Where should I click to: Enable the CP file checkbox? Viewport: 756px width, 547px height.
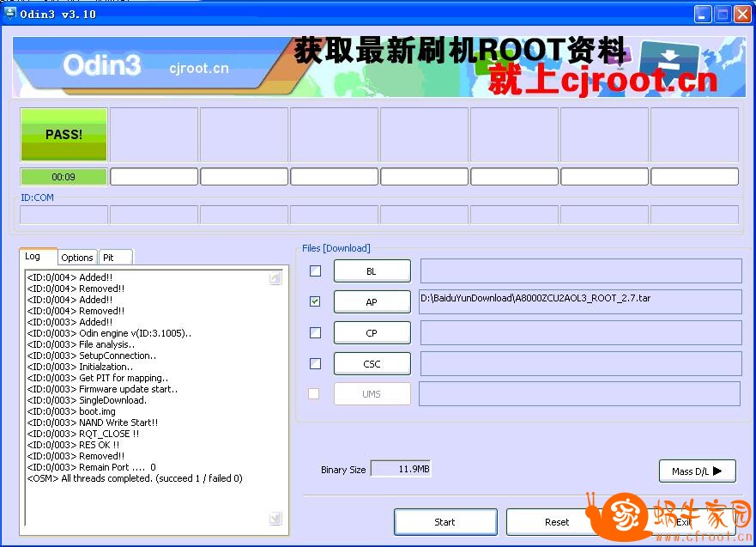point(315,333)
